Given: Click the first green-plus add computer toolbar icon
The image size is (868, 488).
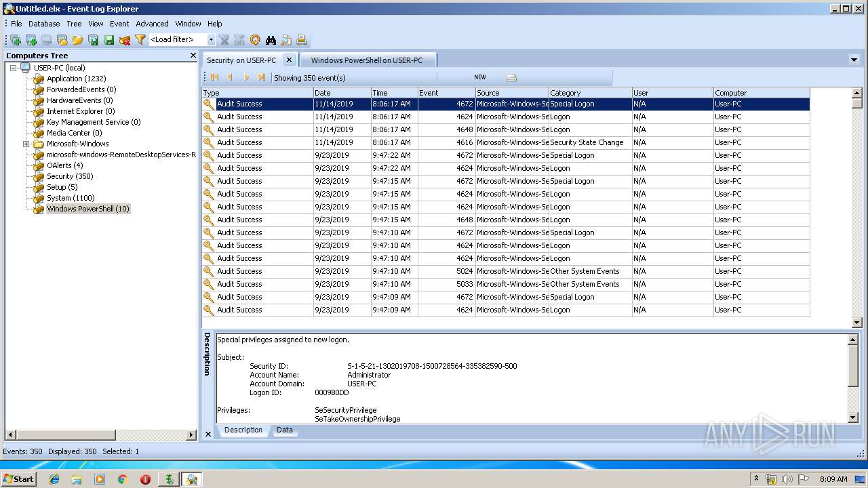Looking at the screenshot, I should click(x=15, y=40).
